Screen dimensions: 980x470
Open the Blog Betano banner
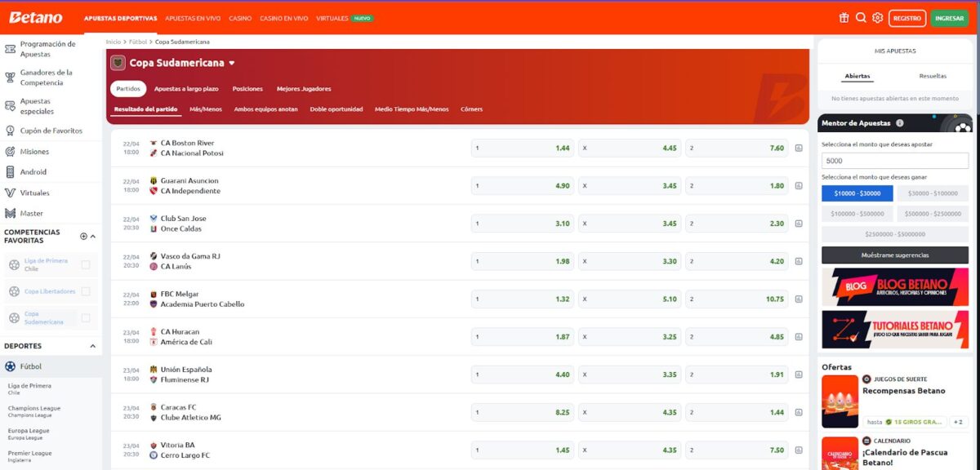point(895,287)
